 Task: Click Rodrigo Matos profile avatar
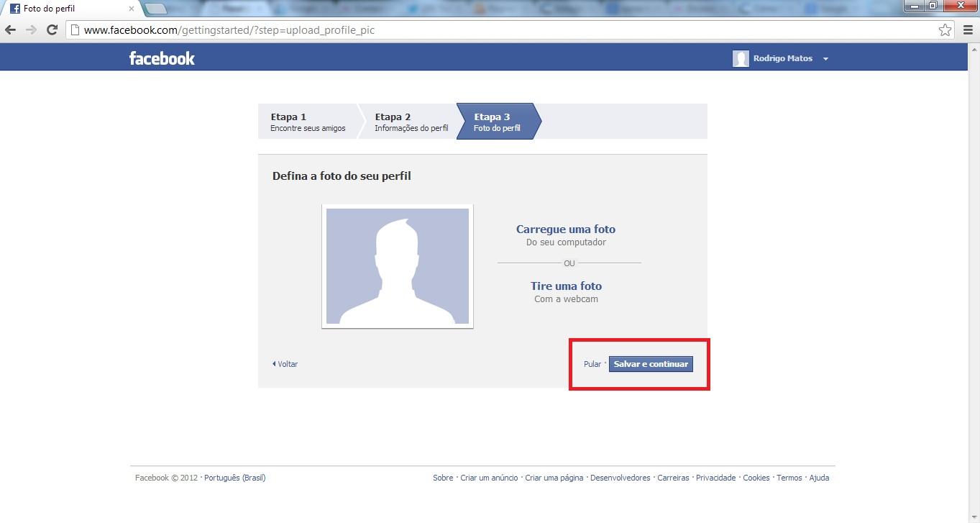pyautogui.click(x=741, y=58)
